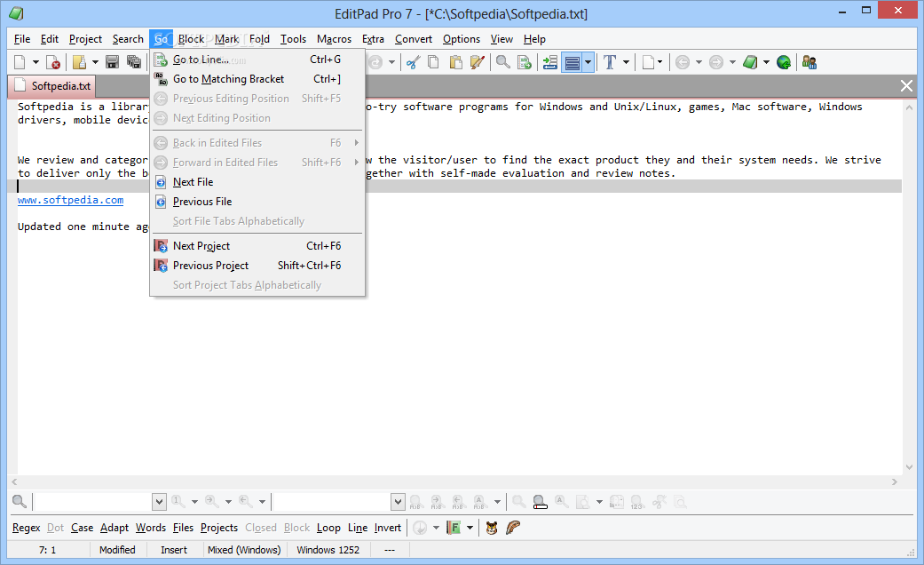Image resolution: width=924 pixels, height=565 pixels.
Task: Open dropdown next to favorites F icon
Action: click(x=470, y=528)
